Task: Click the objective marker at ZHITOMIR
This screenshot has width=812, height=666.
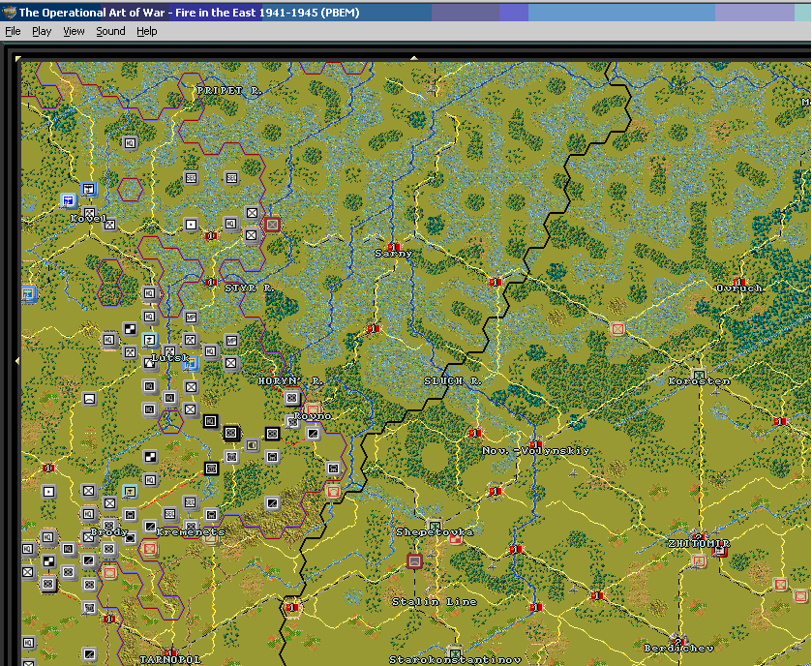Action: click(698, 536)
